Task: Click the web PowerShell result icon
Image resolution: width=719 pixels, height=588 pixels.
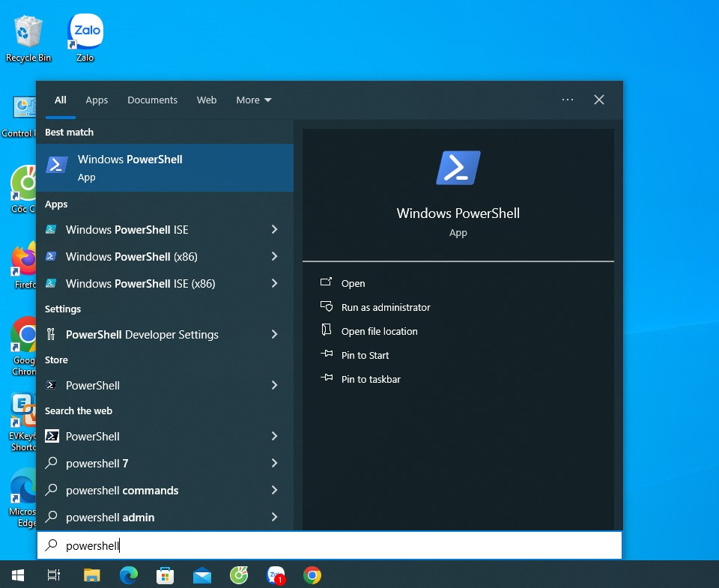Action: click(x=52, y=436)
